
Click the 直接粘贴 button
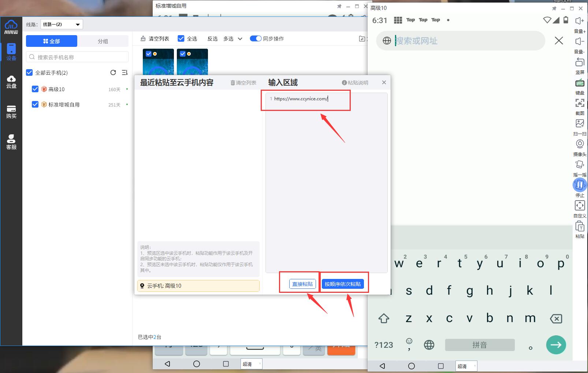coord(302,284)
